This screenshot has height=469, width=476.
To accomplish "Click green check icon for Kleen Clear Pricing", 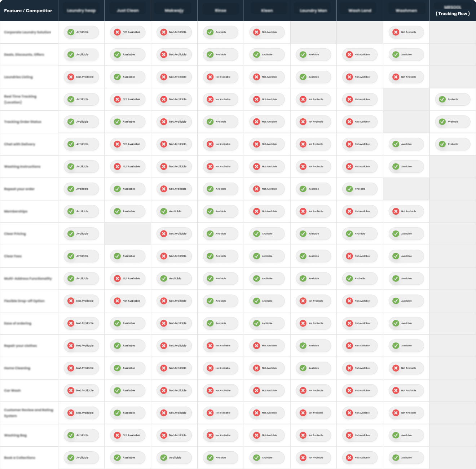I will pos(257,233).
